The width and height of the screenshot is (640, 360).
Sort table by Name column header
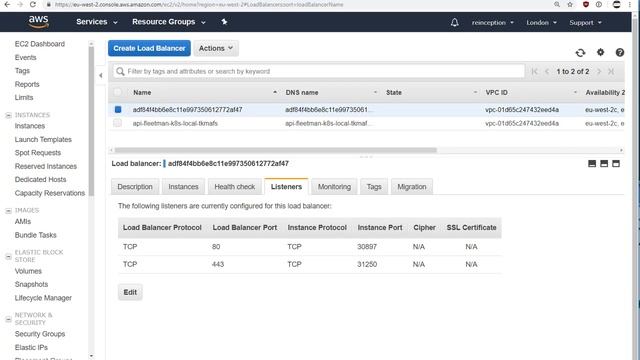click(142, 93)
